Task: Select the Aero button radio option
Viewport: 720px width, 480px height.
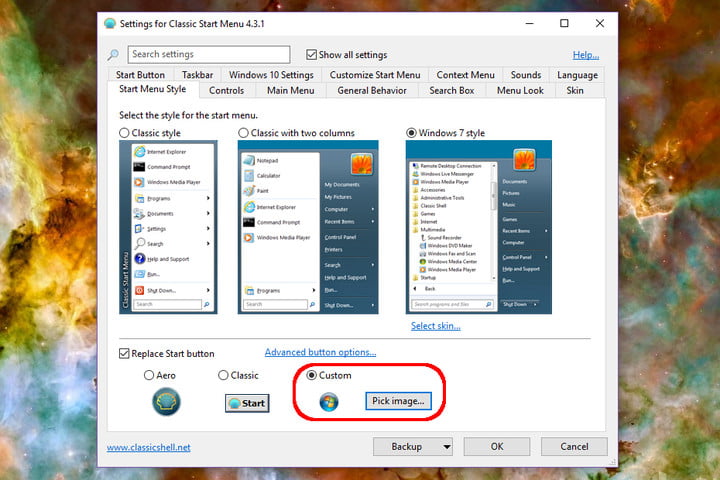Action: (149, 375)
